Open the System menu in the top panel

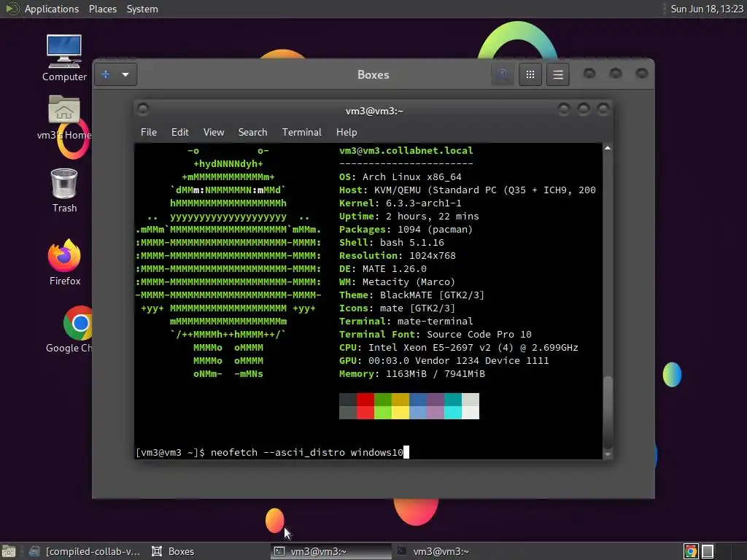coord(142,9)
